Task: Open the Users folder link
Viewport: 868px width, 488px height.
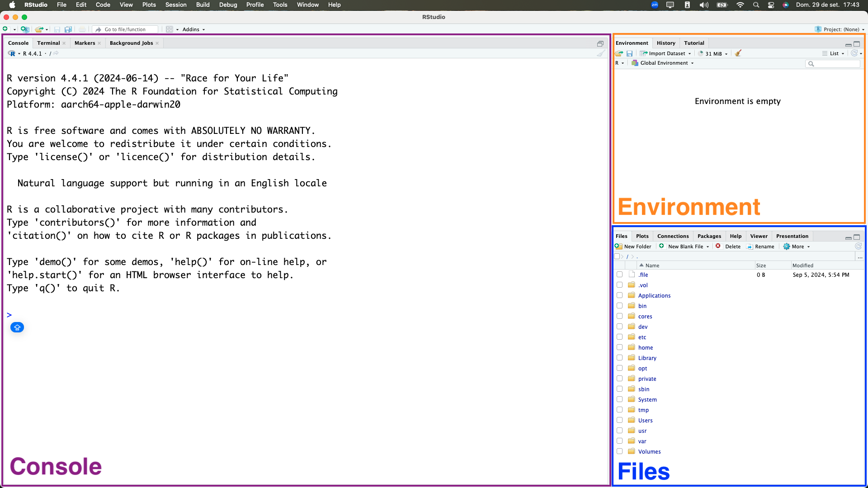Action: pyautogui.click(x=645, y=420)
